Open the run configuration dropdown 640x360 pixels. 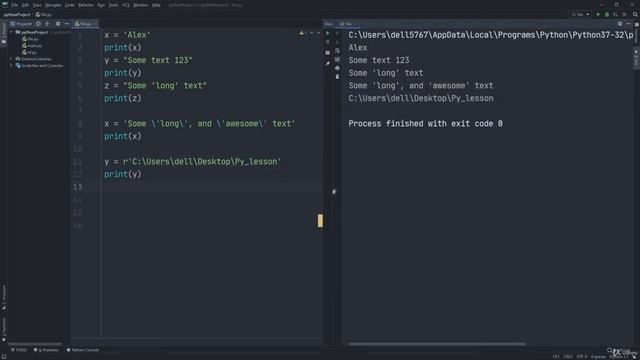(580, 14)
